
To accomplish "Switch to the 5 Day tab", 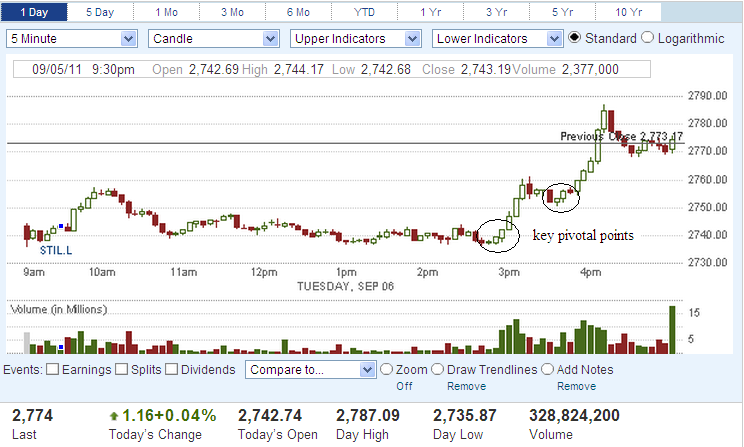I will 99,12.
